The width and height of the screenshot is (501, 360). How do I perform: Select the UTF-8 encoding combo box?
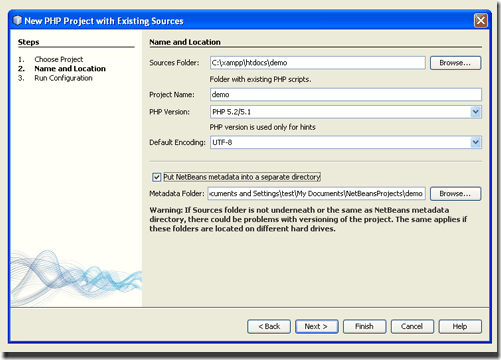pyautogui.click(x=346, y=142)
